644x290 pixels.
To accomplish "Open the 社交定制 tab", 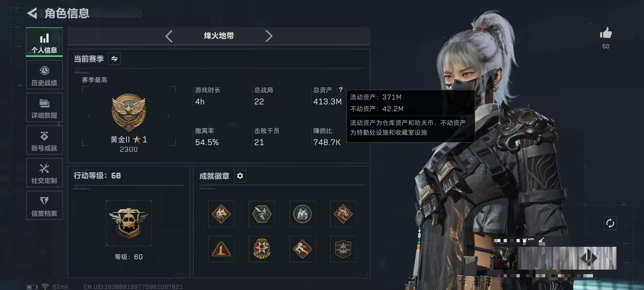I will (x=44, y=173).
